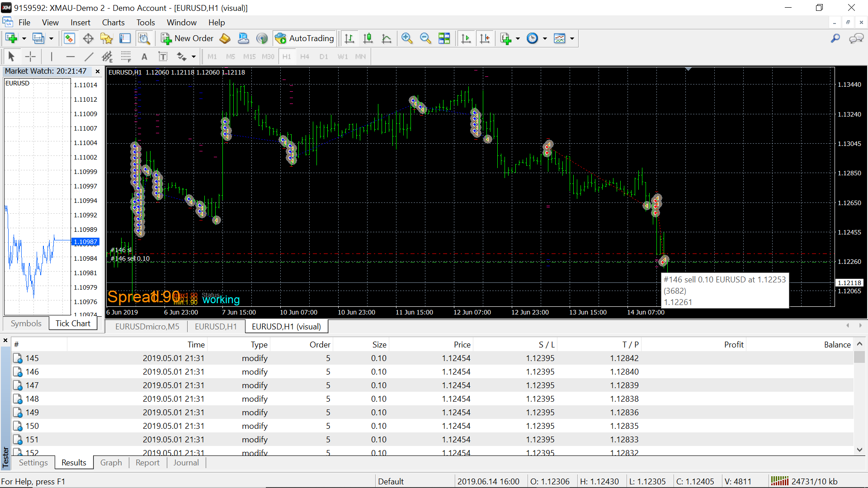Select the M15 timeframe button
The height and width of the screenshot is (488, 868).
pos(249,56)
